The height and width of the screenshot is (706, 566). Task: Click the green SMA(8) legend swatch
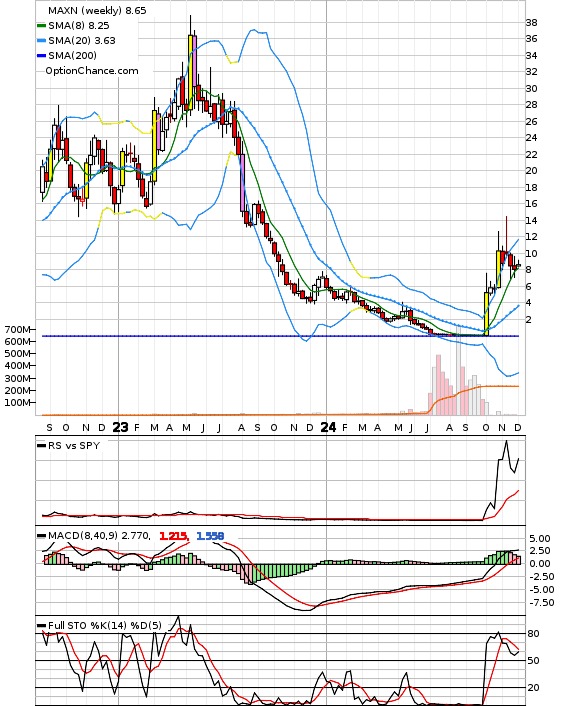coord(41,26)
